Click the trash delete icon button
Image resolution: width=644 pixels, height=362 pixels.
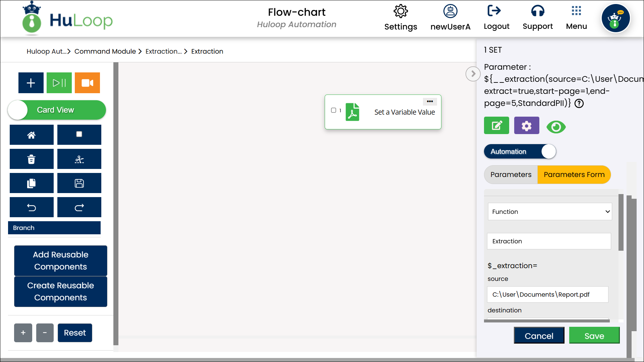click(32, 159)
